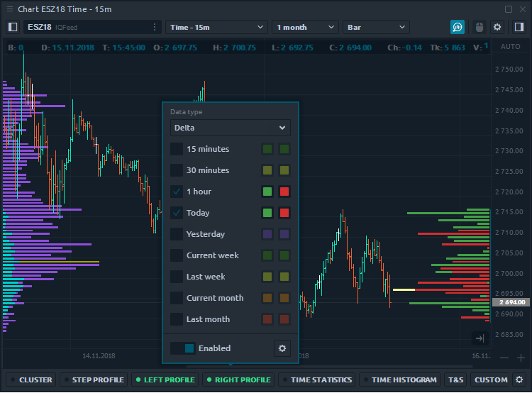Image resolution: width=532 pixels, height=393 pixels.
Task: Click the AUTO price scale button
Action: (x=510, y=47)
